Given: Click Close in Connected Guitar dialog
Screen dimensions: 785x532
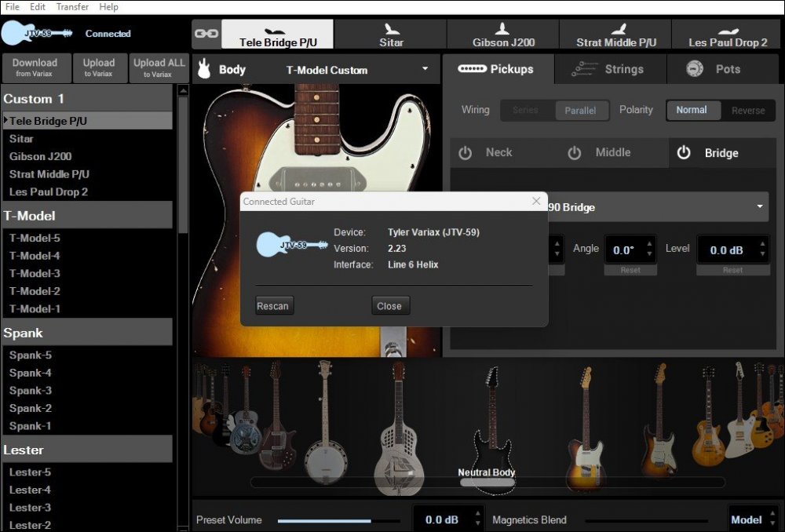Looking at the screenshot, I should 389,306.
